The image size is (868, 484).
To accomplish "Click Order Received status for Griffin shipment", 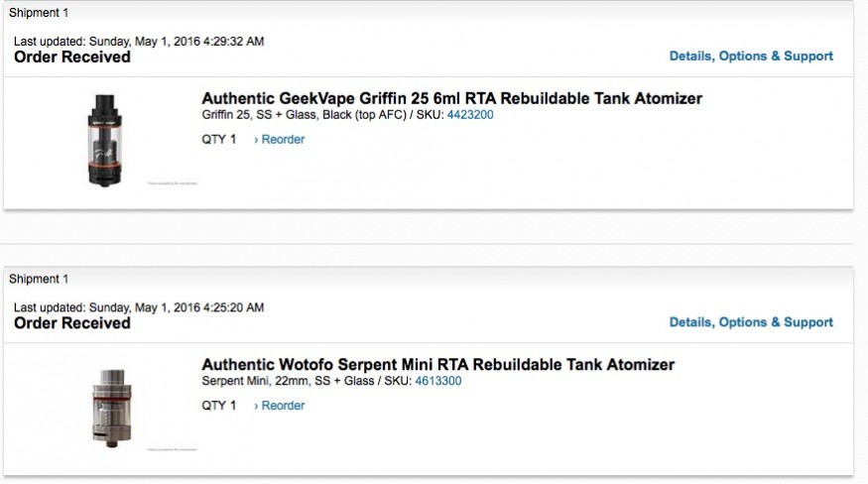I will [72, 58].
